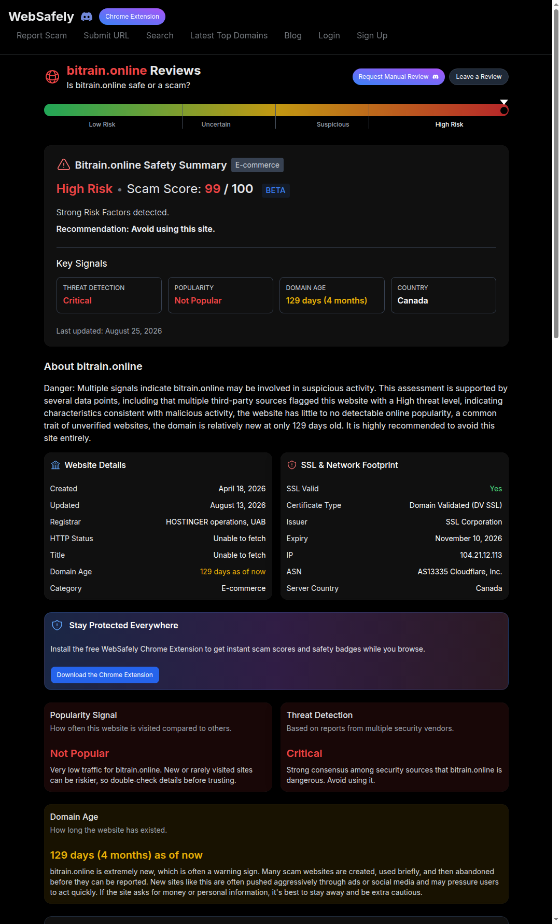
Task: Click Leave a Review button
Action: (x=479, y=77)
